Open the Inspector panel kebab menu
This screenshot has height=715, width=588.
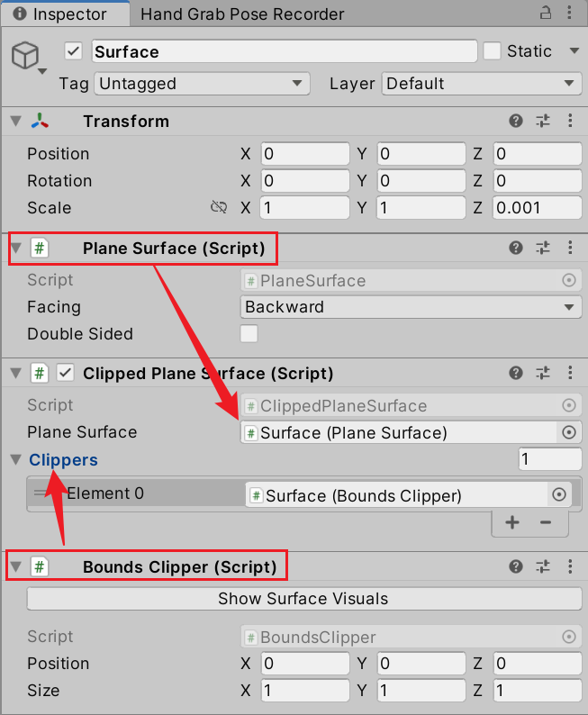click(569, 13)
